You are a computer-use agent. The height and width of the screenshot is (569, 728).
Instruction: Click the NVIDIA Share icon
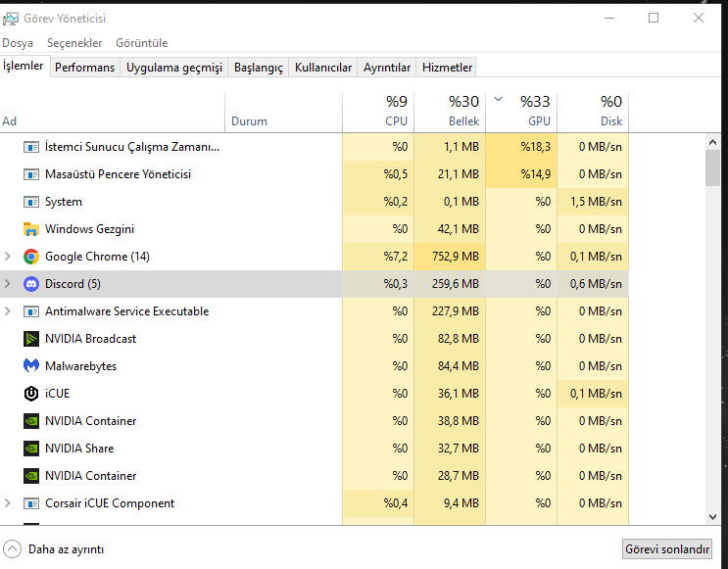[30, 449]
